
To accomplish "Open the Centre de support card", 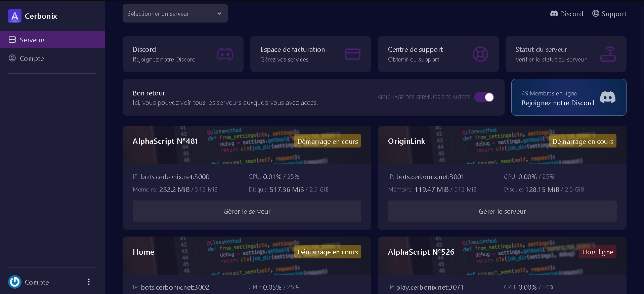I will pos(438,54).
